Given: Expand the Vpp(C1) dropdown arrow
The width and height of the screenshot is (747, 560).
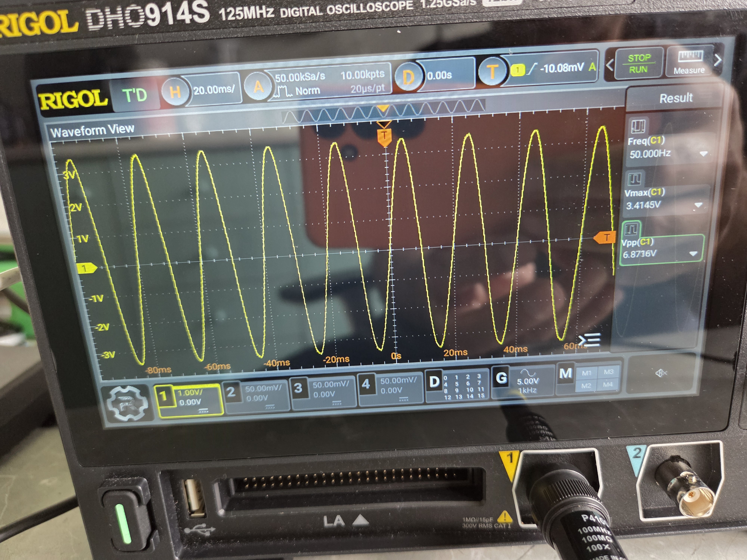Looking at the screenshot, I should [x=693, y=253].
